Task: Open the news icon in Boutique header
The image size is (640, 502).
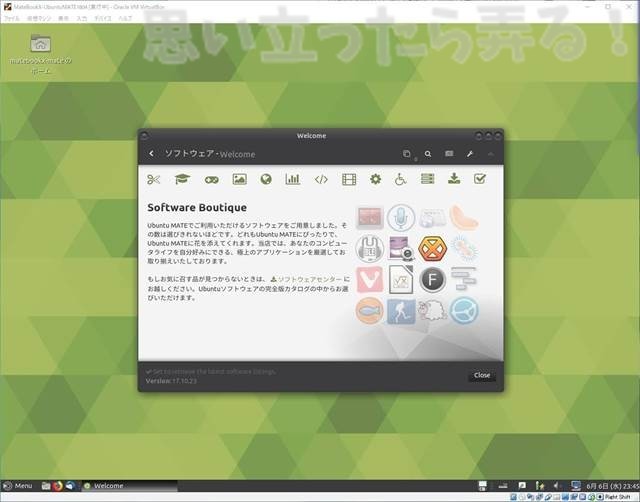Action: 449,153
